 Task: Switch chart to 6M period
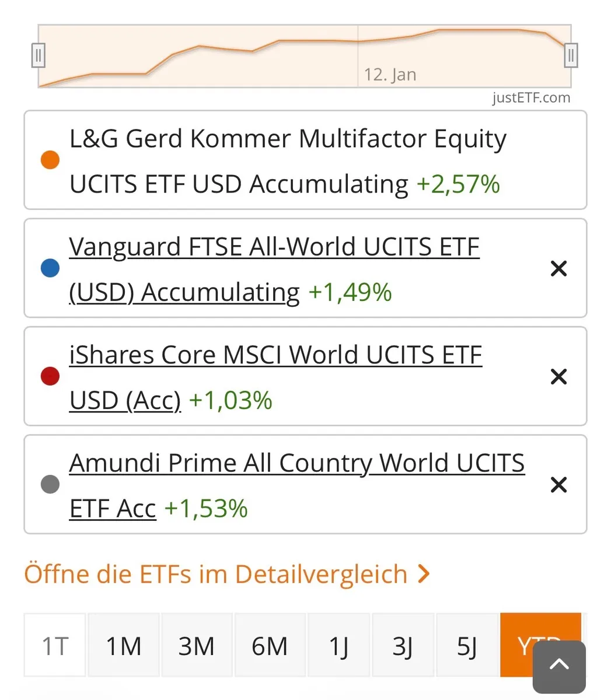click(270, 646)
